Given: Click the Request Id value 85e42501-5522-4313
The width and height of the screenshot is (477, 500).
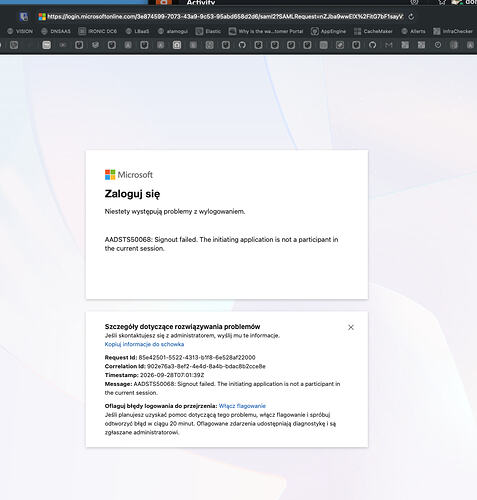Looking at the screenshot, I should point(197,357).
